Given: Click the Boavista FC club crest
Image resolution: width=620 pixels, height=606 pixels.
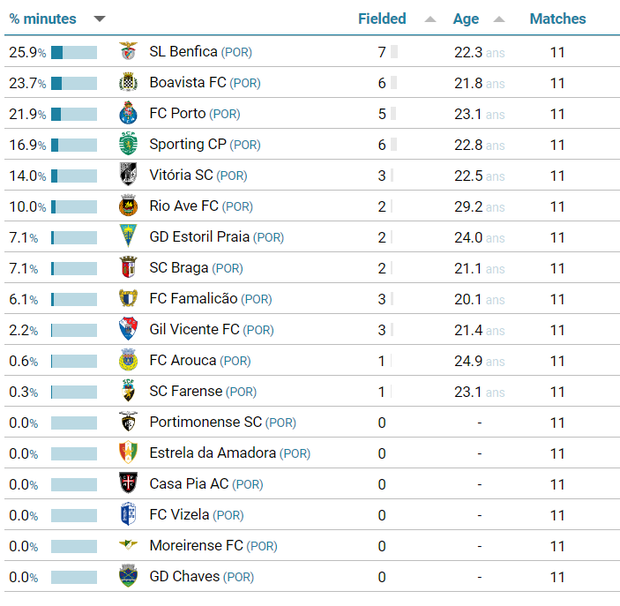Looking at the screenshot, I should [x=128, y=83].
